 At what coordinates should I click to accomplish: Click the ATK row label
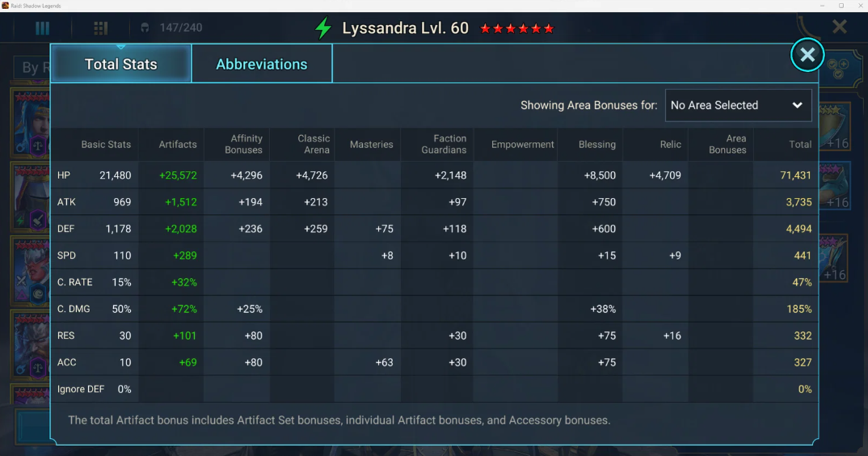coord(66,202)
